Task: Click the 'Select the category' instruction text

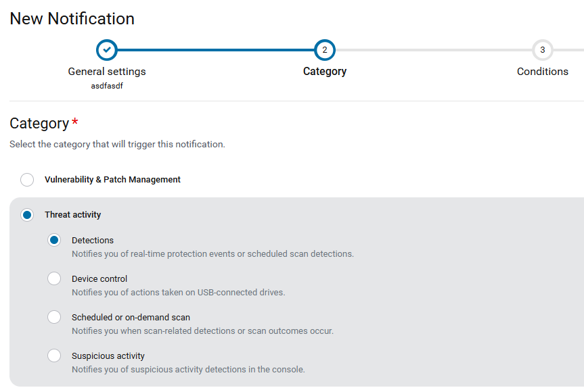Action: click(117, 145)
